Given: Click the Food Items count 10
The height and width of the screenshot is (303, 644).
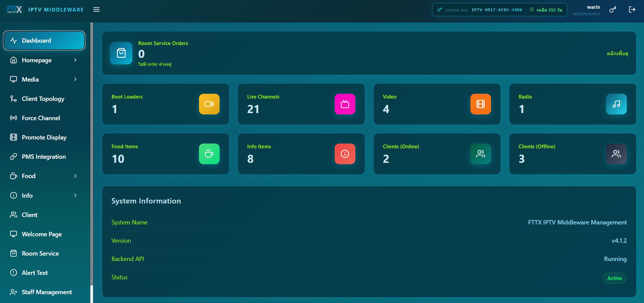Looking at the screenshot, I should [118, 159].
